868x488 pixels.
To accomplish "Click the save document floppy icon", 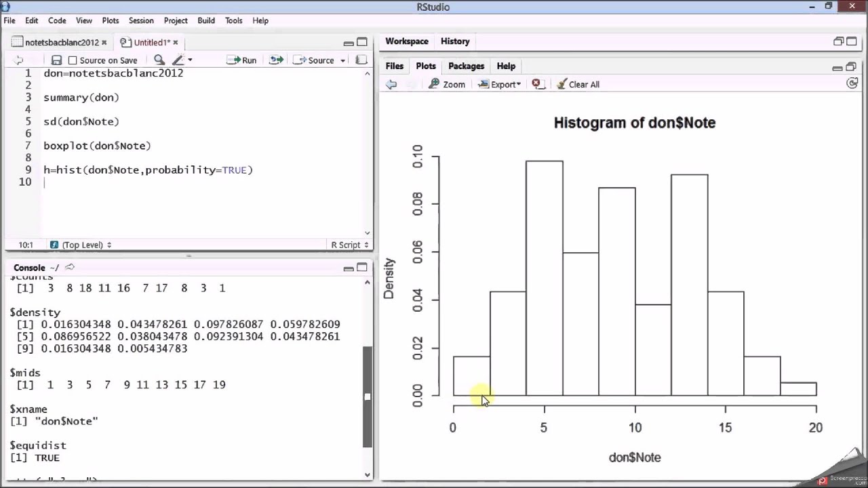I will tap(57, 60).
